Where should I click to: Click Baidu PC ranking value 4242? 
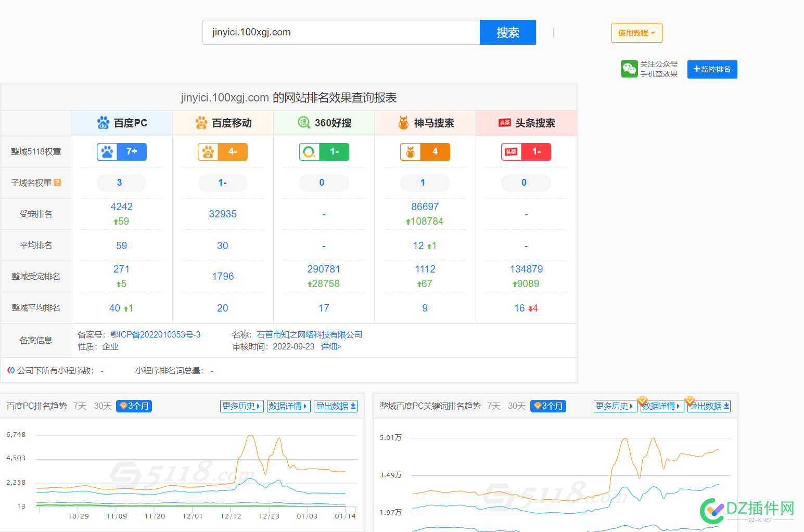[122, 206]
